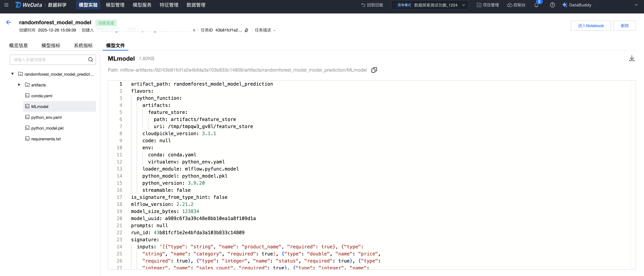Collapse the randomforest_model_model_predict folder
The height and width of the screenshot is (276, 644).
point(12,74)
